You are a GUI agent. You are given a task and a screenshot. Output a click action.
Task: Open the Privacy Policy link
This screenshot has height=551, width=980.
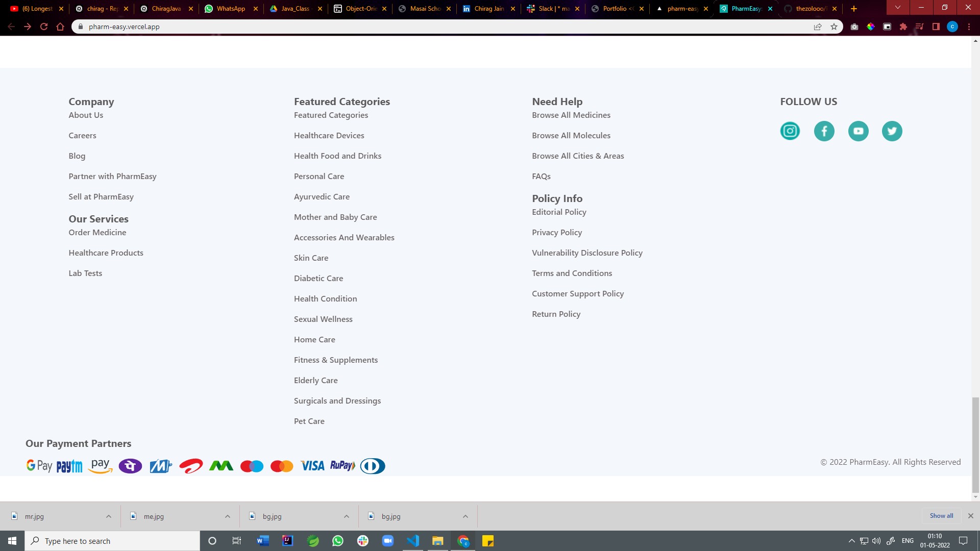[556, 233]
